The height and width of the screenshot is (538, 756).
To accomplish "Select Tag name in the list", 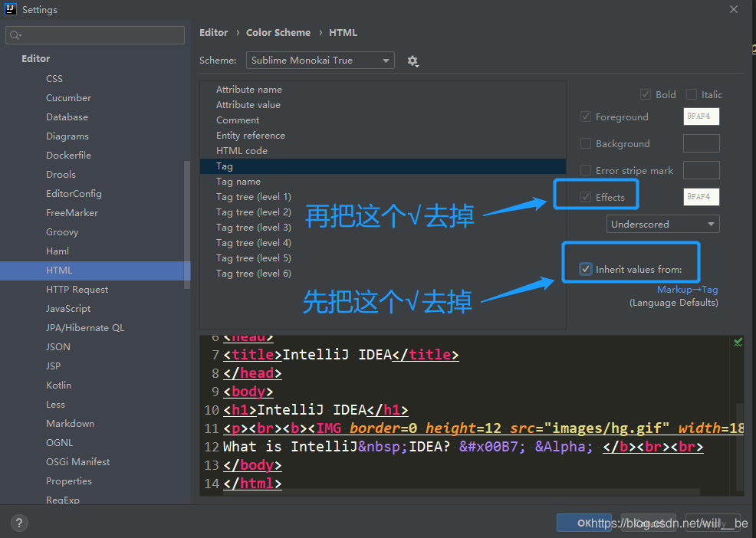I will (x=383, y=182).
